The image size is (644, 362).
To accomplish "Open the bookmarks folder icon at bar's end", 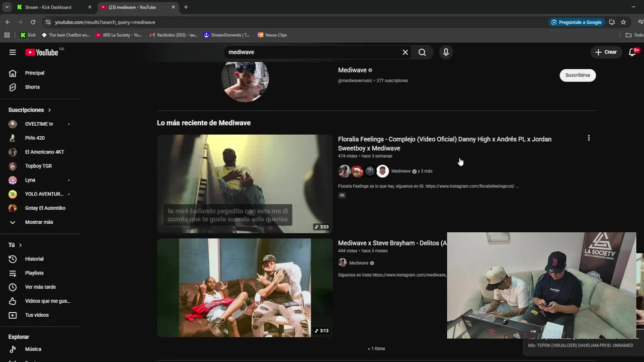I will click(628, 35).
